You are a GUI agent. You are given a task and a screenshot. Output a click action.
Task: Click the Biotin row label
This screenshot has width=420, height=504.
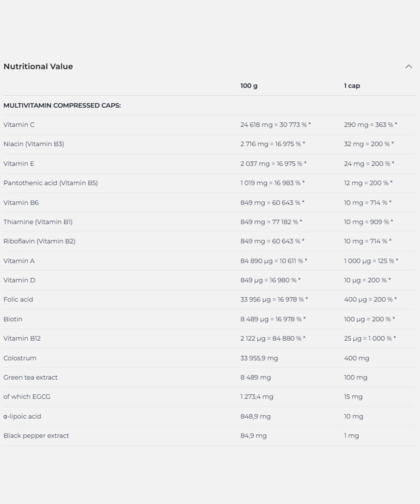pos(13,319)
